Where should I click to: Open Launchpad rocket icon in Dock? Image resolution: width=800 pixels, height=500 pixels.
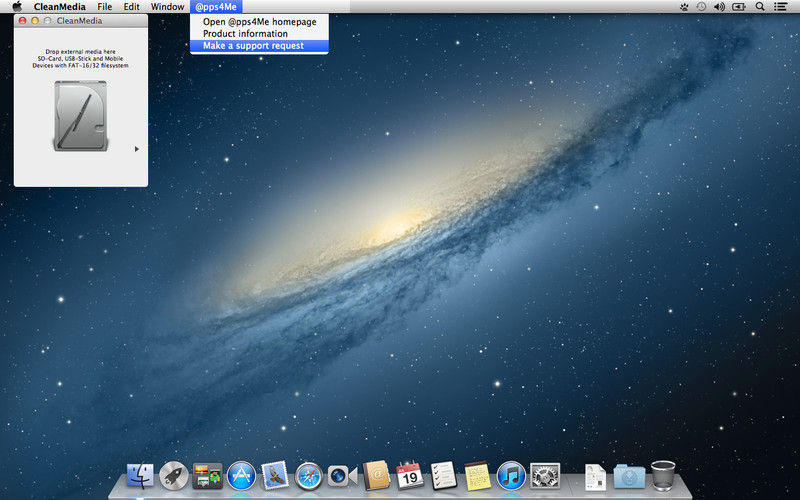(x=173, y=476)
